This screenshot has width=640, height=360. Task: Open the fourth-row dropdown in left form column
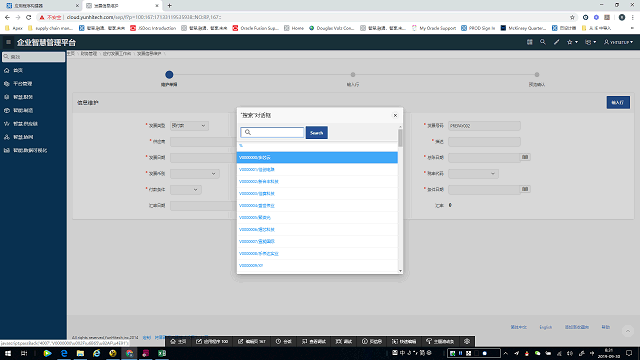pyautogui.click(x=195, y=174)
